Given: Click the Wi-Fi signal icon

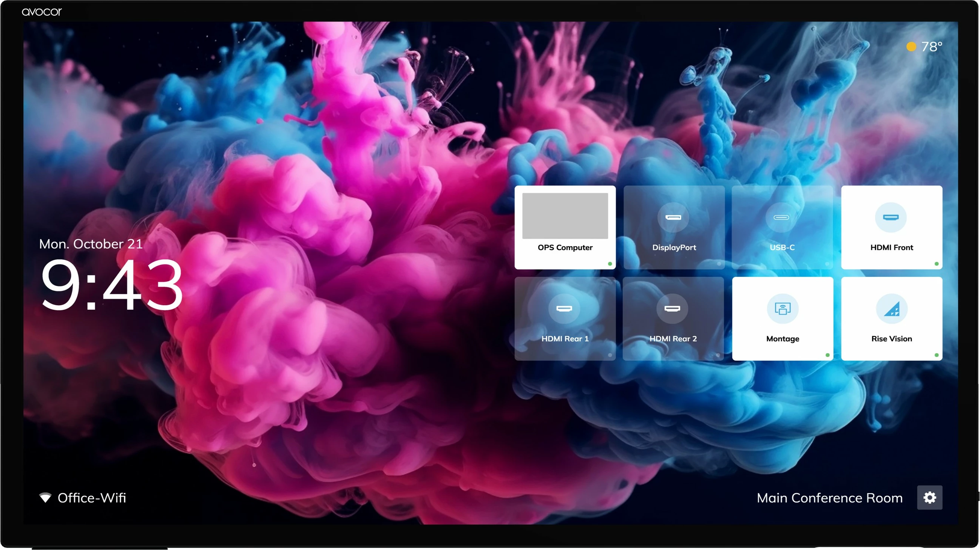Looking at the screenshot, I should coord(45,498).
